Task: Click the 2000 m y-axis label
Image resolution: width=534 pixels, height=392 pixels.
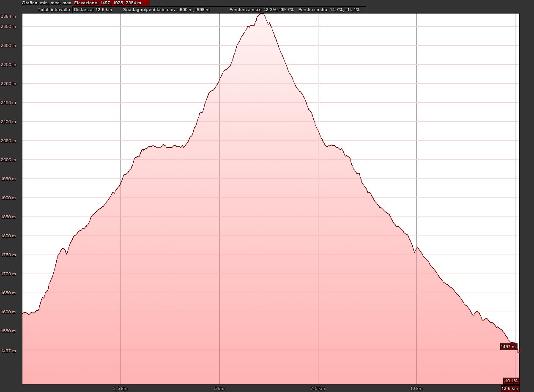Action: pos(8,160)
